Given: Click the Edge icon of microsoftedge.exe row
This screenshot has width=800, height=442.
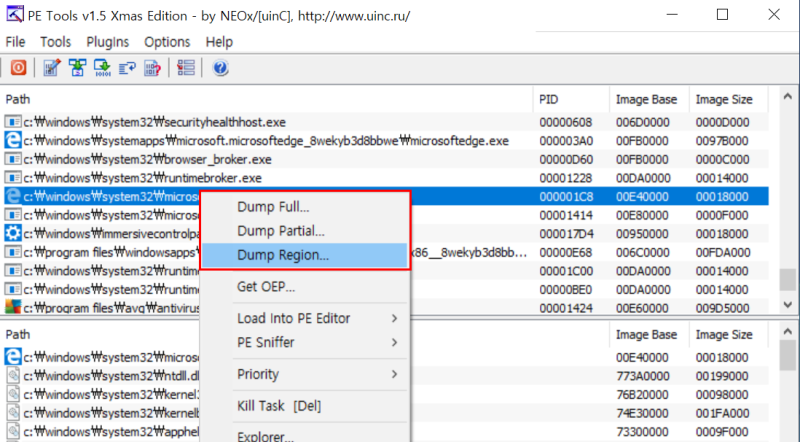Looking at the screenshot, I should [13, 140].
